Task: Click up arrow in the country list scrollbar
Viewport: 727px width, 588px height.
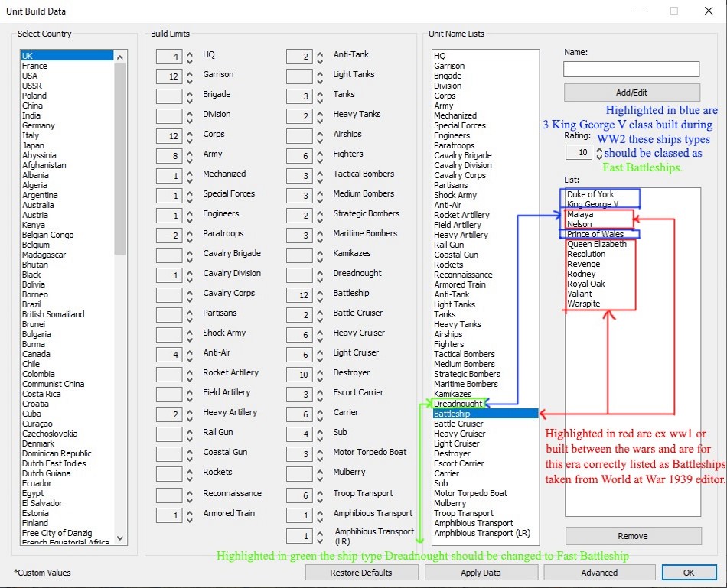Action: 120,57
